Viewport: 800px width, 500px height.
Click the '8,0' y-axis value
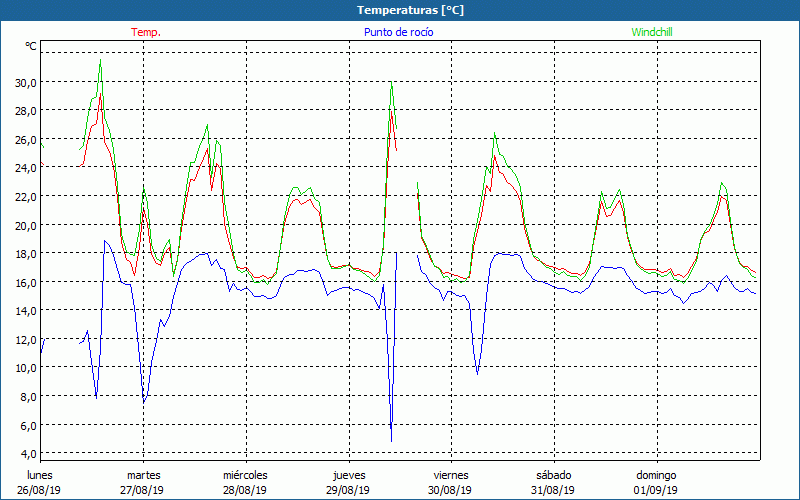28,396
